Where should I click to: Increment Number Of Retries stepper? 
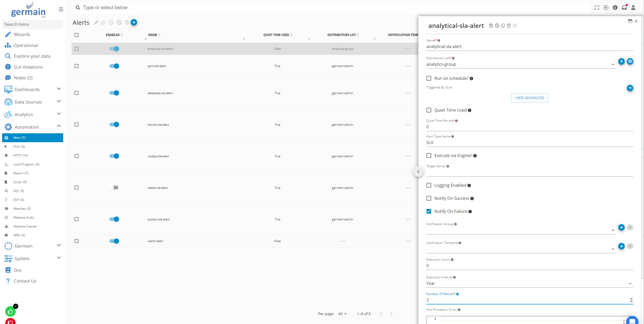click(631, 298)
